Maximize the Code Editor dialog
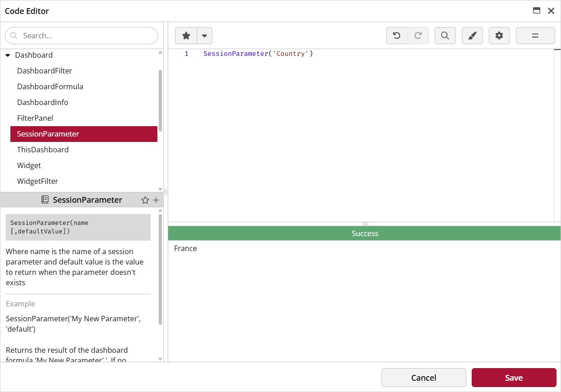This screenshot has width=561, height=392. (x=537, y=11)
